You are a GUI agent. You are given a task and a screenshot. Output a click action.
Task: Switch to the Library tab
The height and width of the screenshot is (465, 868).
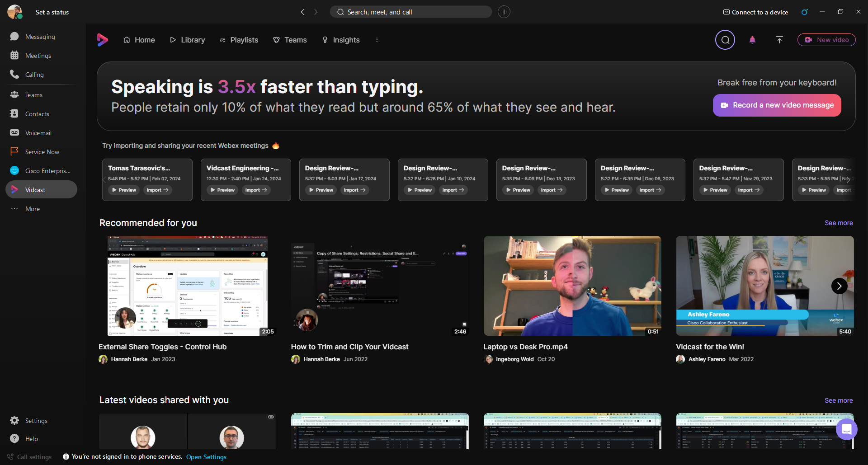pyautogui.click(x=188, y=40)
